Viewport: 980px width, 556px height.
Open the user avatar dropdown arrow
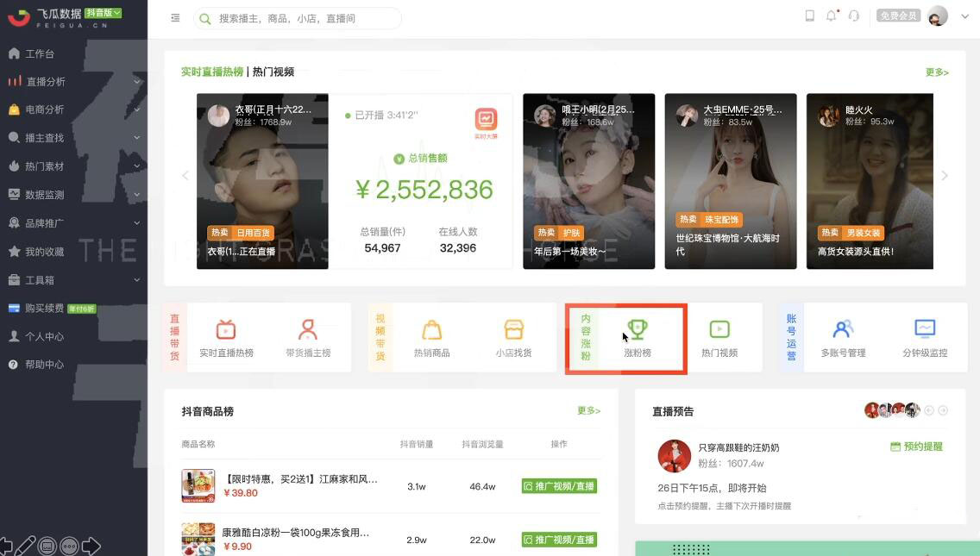[965, 17]
